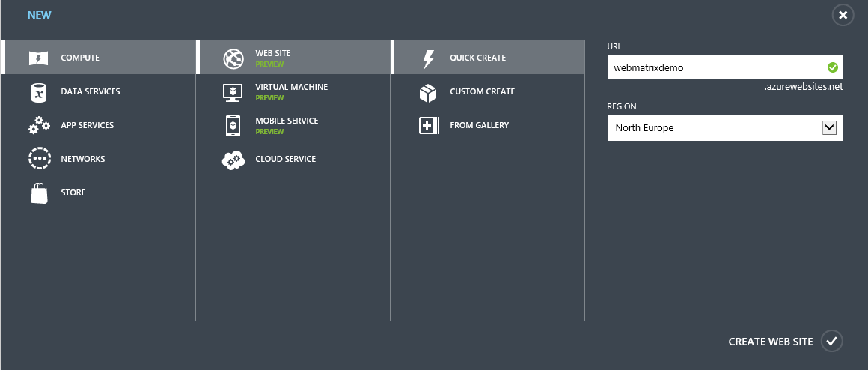Click the Compute barcode icon

tap(38, 58)
